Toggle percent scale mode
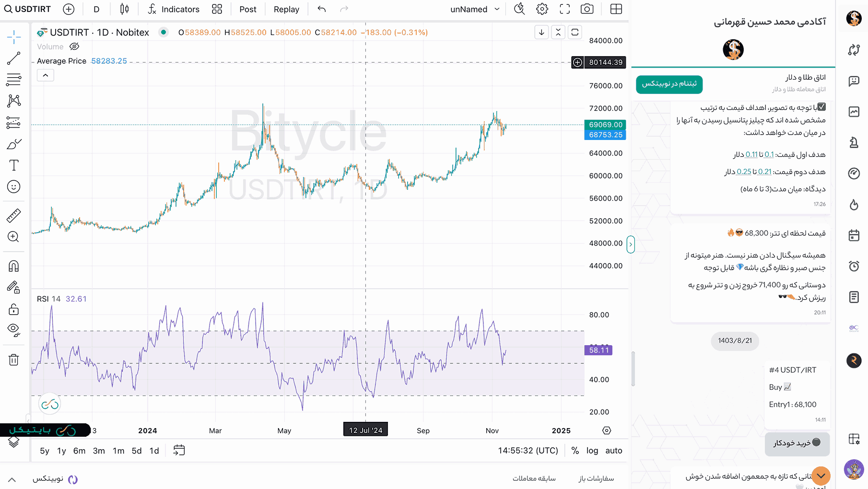Image resolution: width=868 pixels, height=489 pixels. [x=575, y=451]
